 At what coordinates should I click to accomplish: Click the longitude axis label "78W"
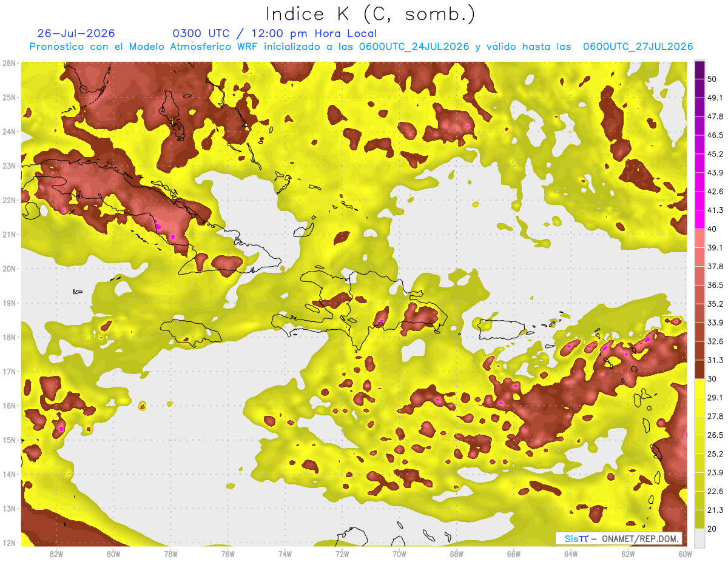[170, 554]
